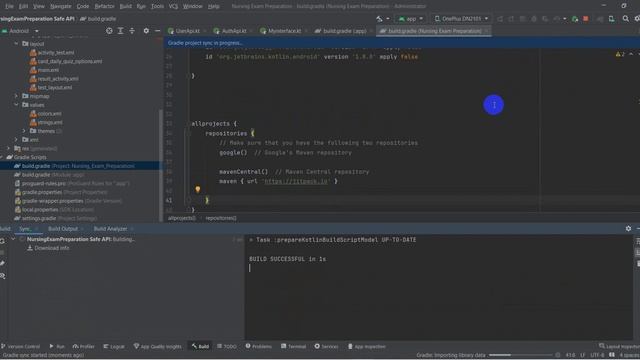Viewport: 640px width, 360px height.
Task: Collapse the layout folder
Action: tap(16, 43)
